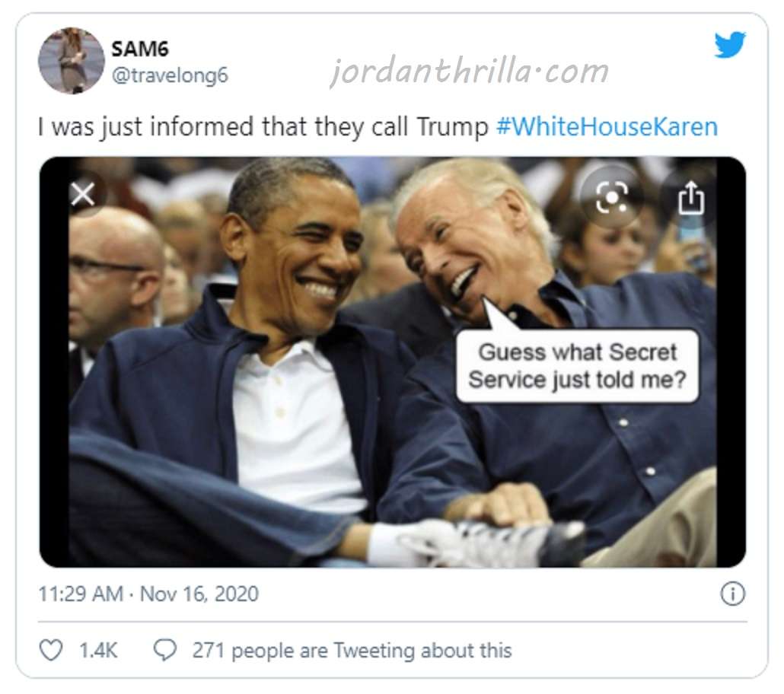Click the @travelong6 handle
Image resolution: width=784 pixels, height=694 pixels.
tap(170, 75)
